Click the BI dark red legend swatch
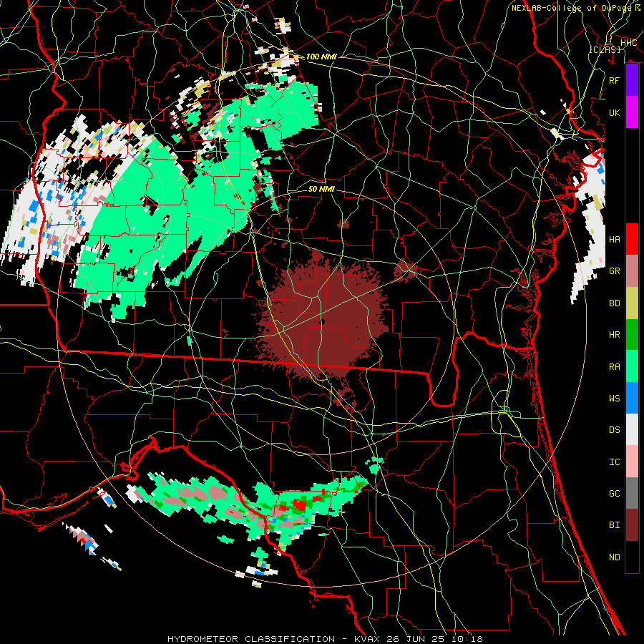The height and width of the screenshot is (644, 644). (632, 525)
